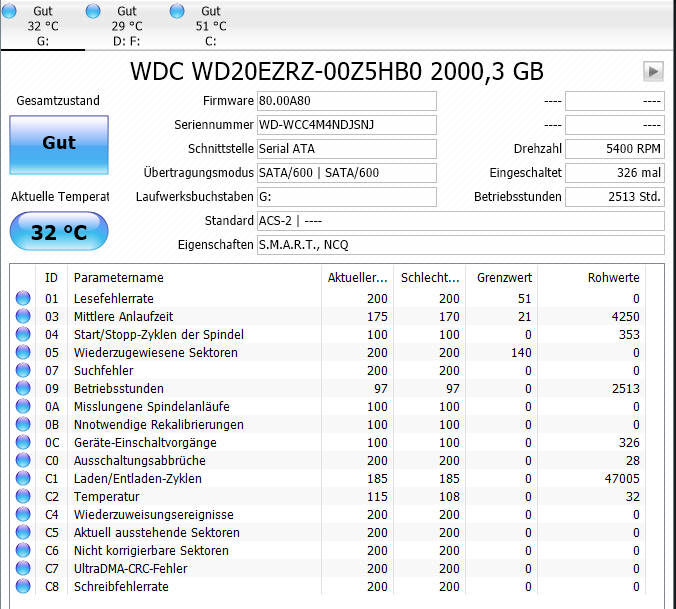Click the Schnittstelle field Serial ATA
676x609 pixels.
click(x=347, y=149)
